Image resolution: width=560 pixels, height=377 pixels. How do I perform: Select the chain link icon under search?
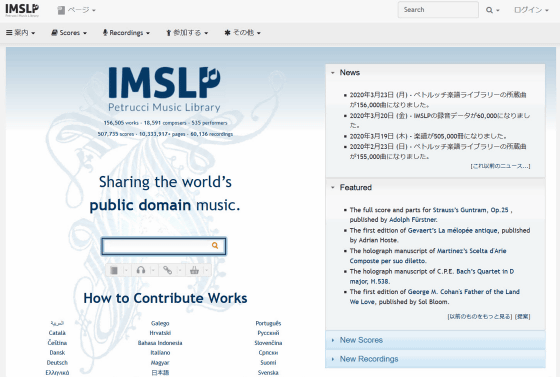(168, 270)
